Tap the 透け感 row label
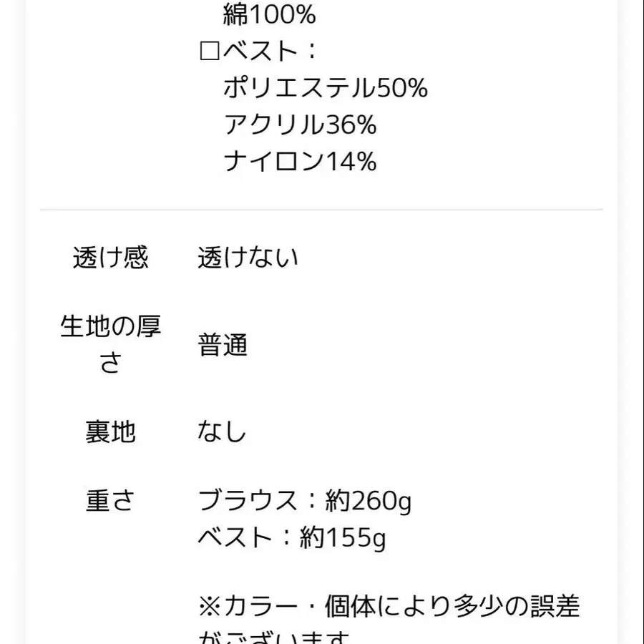Image resolution: width=644 pixels, height=644 pixels. (110, 258)
